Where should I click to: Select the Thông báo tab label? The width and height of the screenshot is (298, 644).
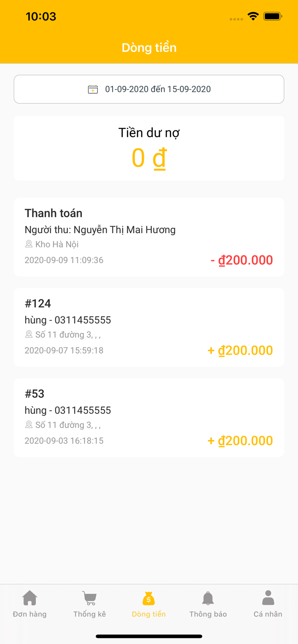coord(208,614)
